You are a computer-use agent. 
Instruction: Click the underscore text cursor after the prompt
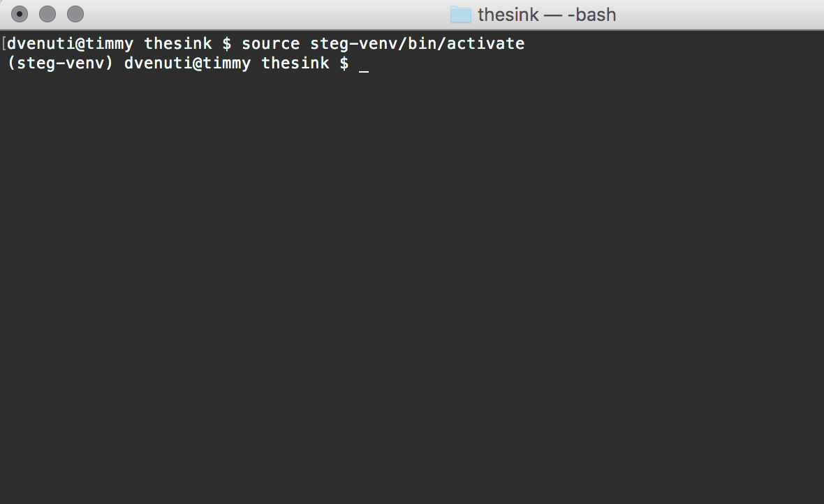point(364,71)
